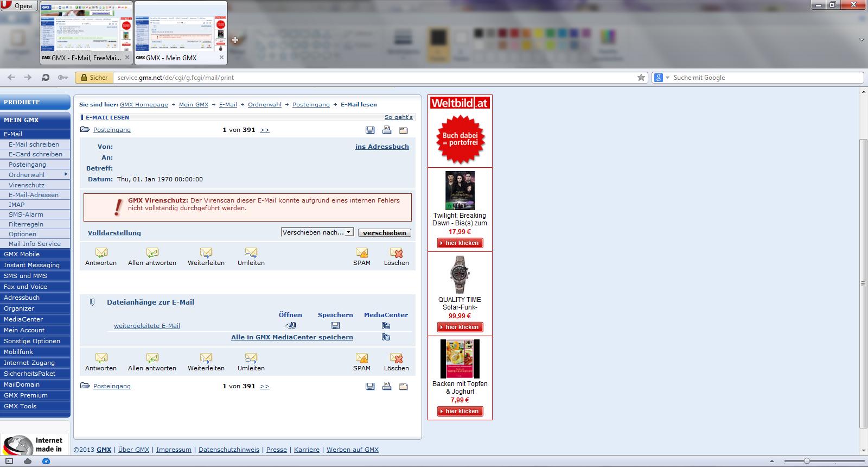Click the Allen antworten icon below the attachments section

[152, 358]
